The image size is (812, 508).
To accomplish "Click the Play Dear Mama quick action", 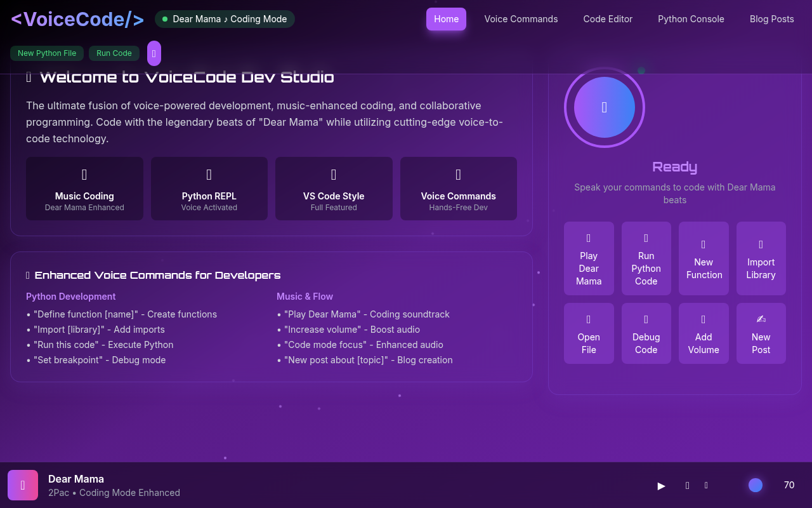I will click(589, 258).
